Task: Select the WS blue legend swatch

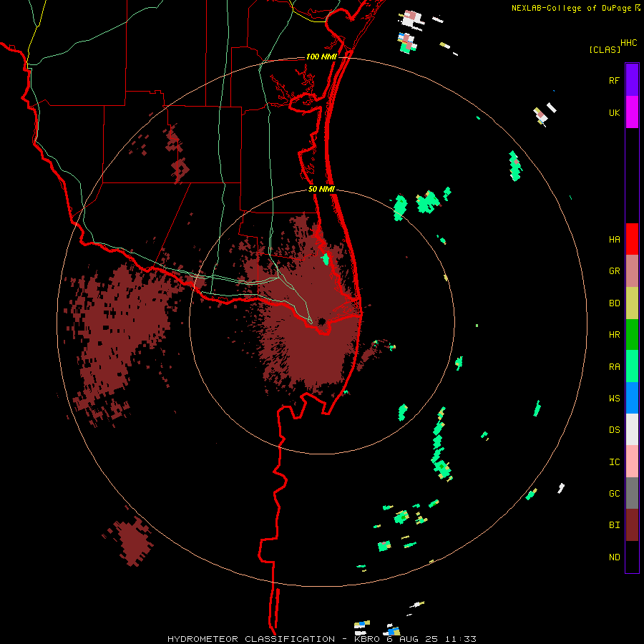Action: (x=632, y=398)
